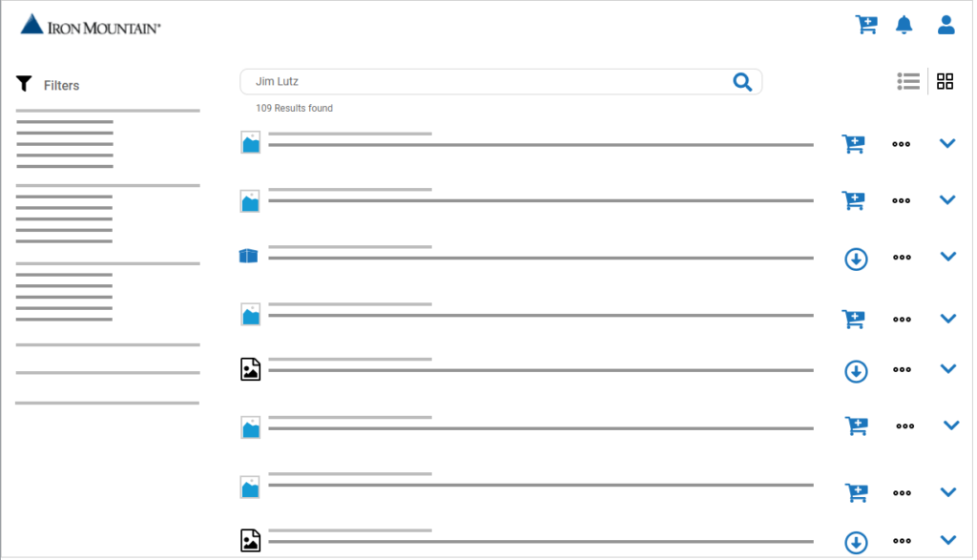The width and height of the screenshot is (977, 560).
Task: Open the user profile menu
Action: [946, 25]
